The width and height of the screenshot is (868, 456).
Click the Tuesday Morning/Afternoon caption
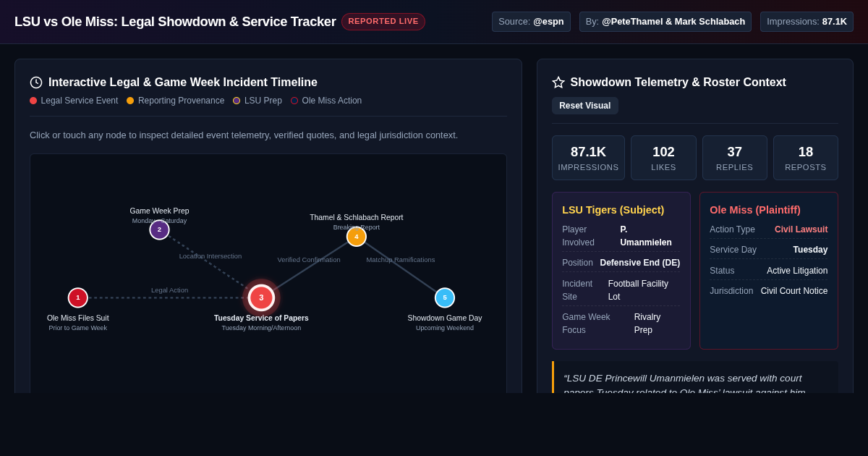click(261, 328)
